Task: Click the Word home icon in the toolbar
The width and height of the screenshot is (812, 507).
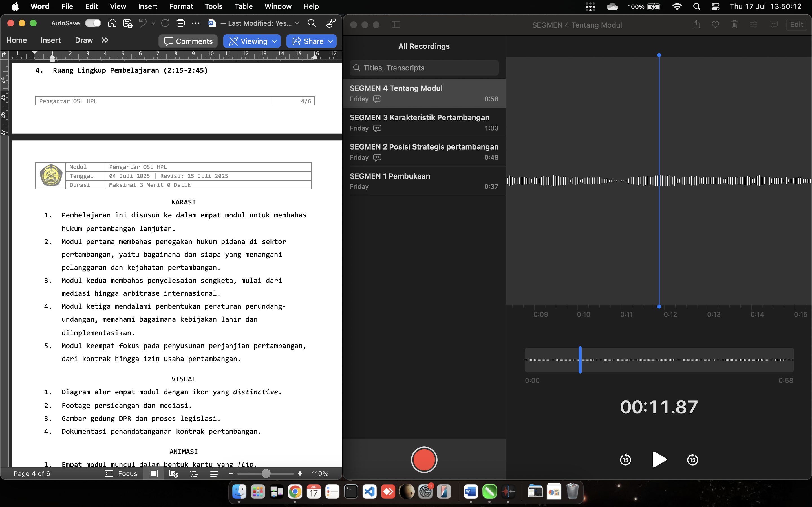Action: [112, 23]
